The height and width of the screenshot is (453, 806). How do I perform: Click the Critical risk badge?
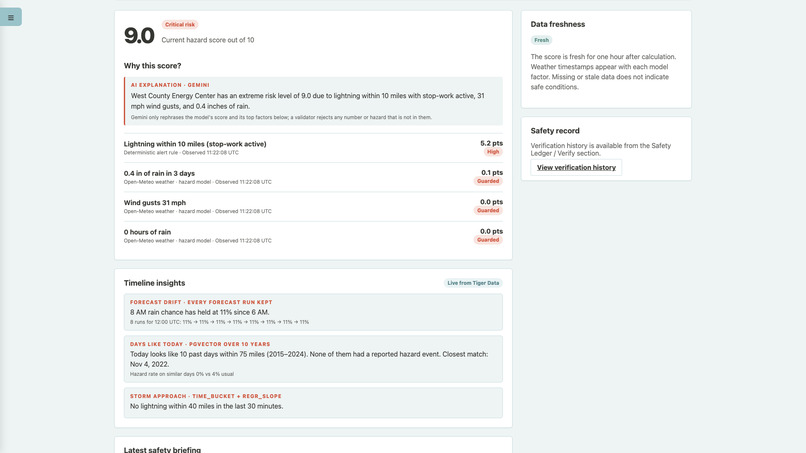(x=180, y=25)
